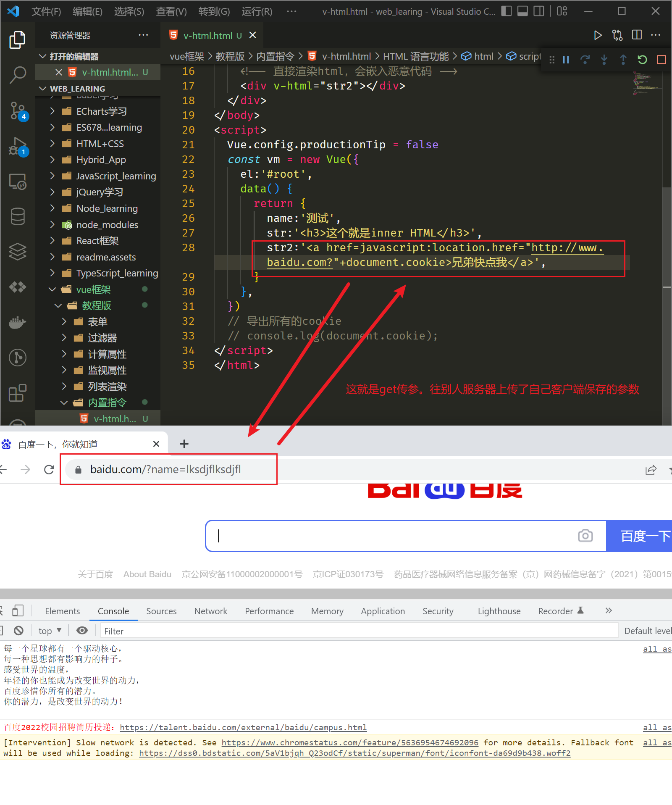Toggle secondary side bar layout icon

tap(539, 11)
